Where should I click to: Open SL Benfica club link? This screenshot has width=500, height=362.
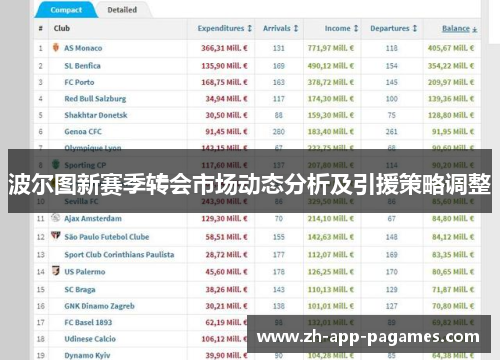82,66
